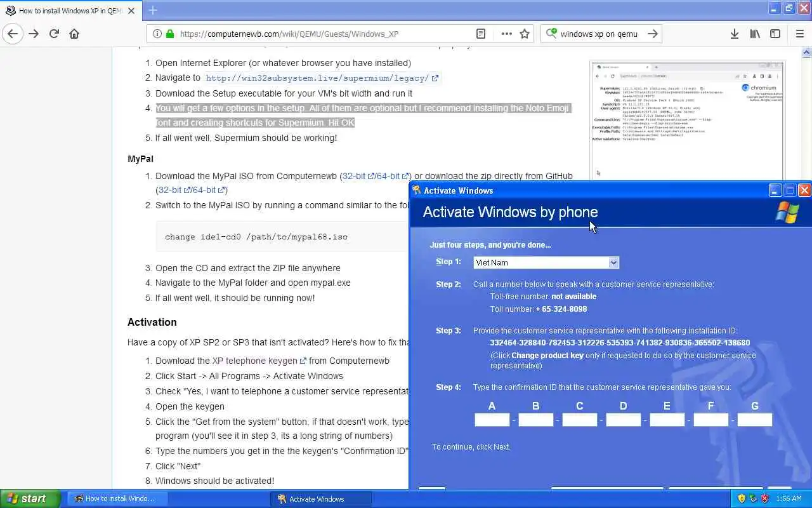Show the sidebars panel
The width and height of the screenshot is (812, 508).
point(775,34)
